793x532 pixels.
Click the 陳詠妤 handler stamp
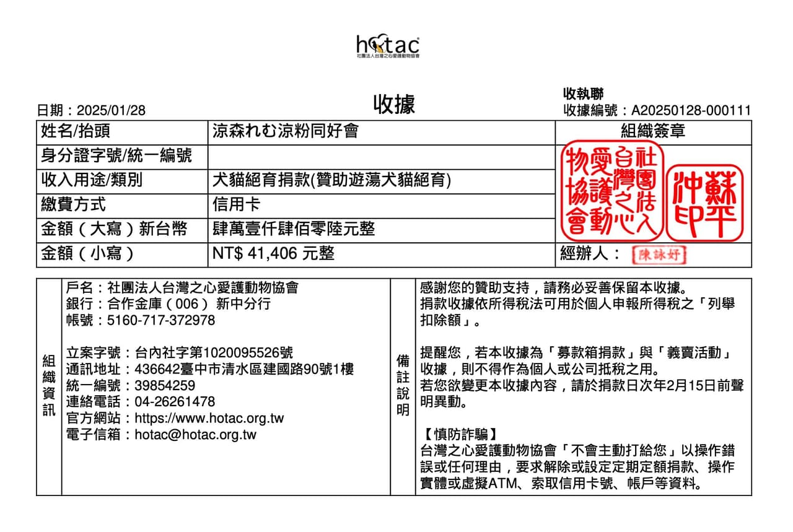tap(659, 255)
